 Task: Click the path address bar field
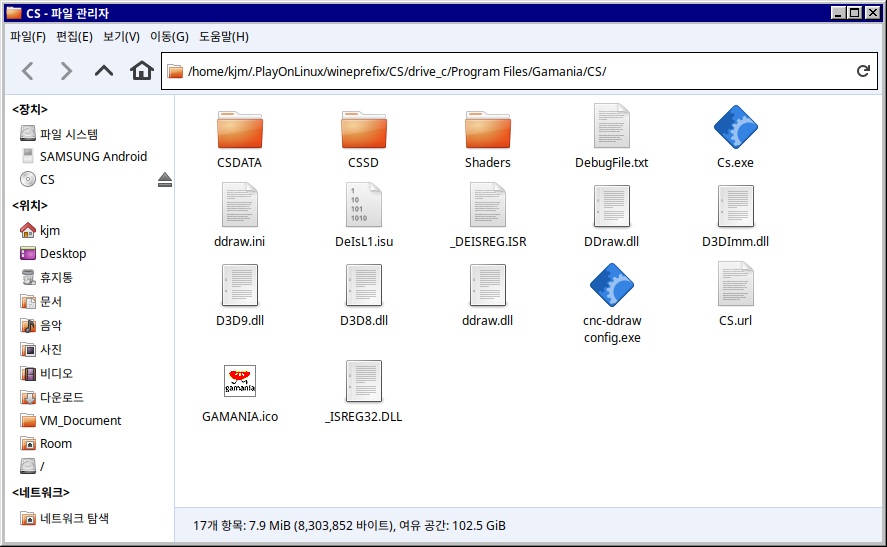click(x=519, y=71)
